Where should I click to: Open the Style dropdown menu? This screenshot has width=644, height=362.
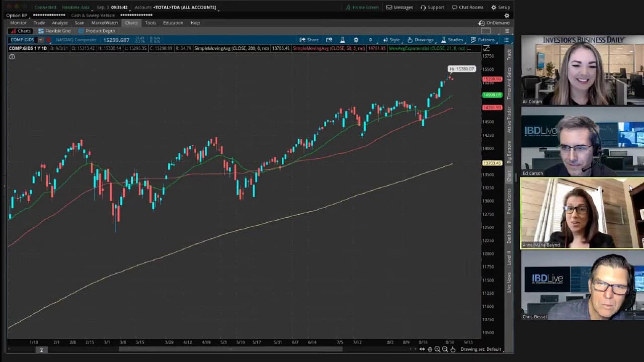[391, 40]
